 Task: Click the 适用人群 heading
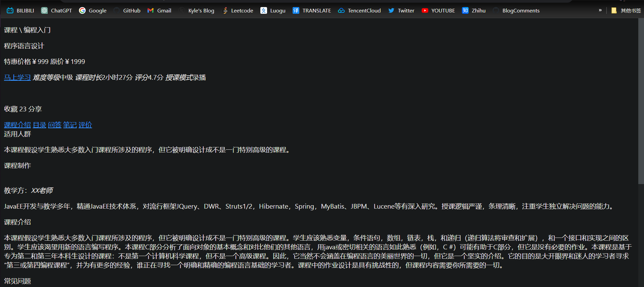[x=17, y=134]
